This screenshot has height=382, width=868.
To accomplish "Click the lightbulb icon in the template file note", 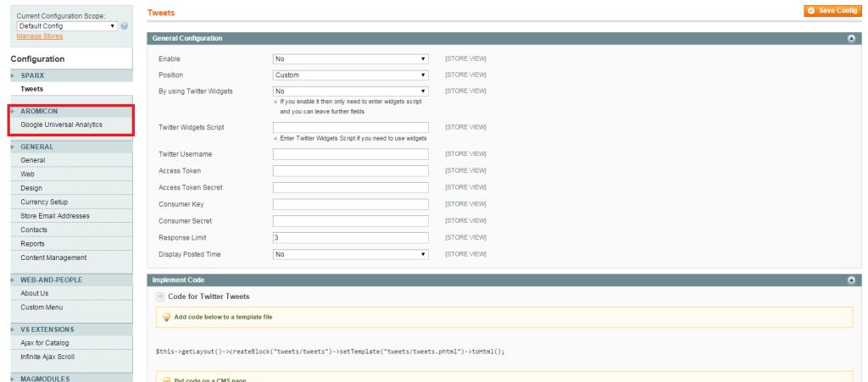I will [x=165, y=318].
